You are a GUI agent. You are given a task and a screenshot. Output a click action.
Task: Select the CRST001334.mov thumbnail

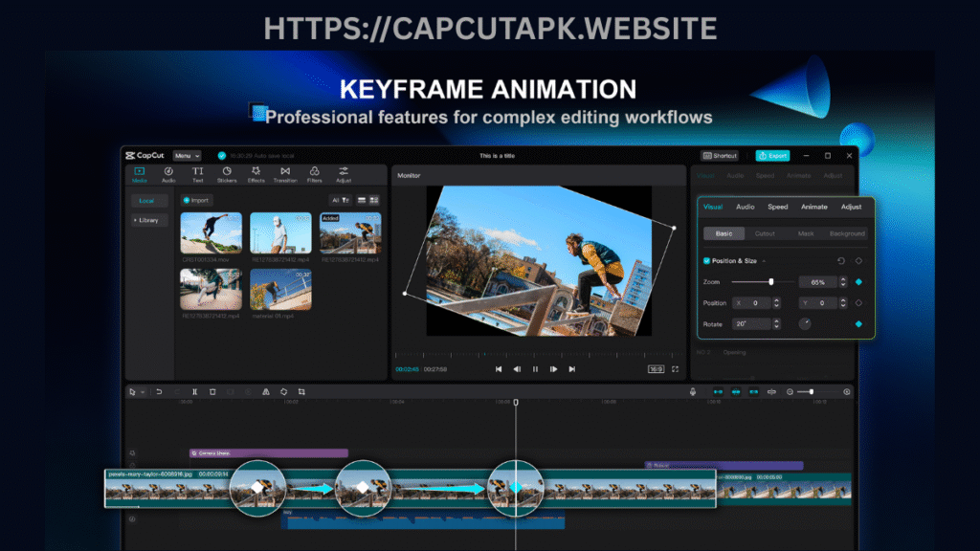tap(212, 232)
